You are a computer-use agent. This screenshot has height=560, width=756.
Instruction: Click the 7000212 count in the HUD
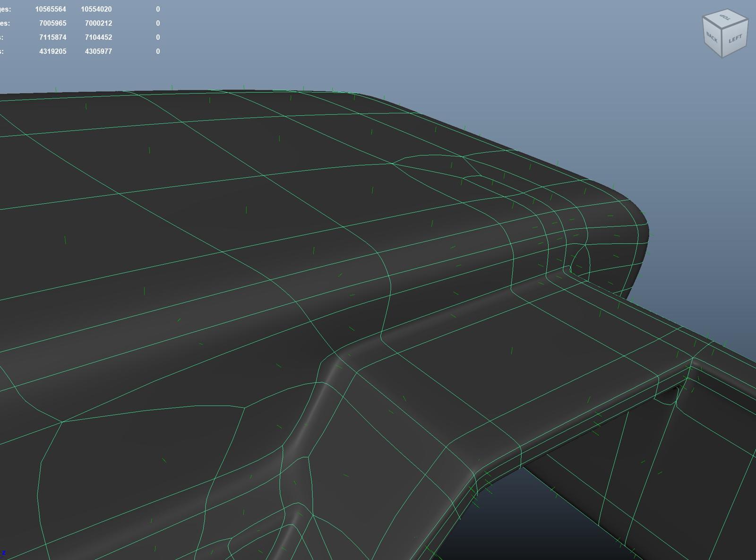click(98, 23)
